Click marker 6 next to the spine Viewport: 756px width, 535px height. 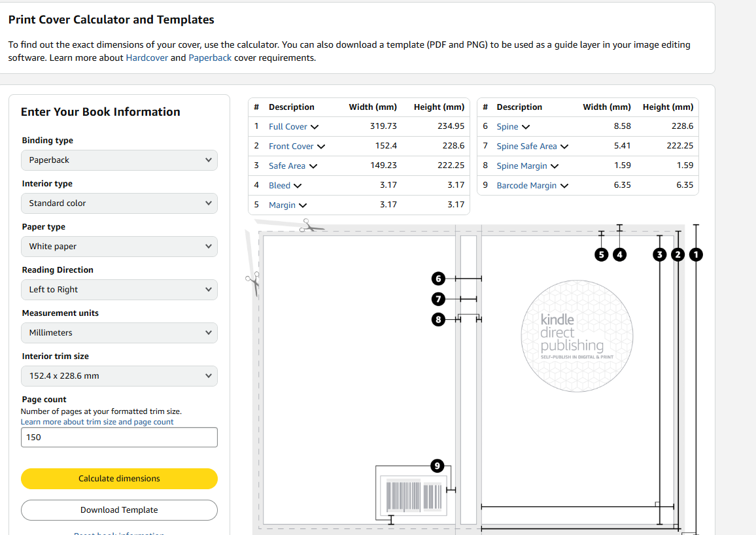438,278
